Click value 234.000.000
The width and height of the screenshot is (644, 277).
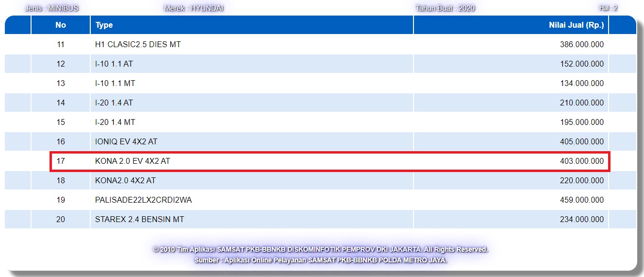pyautogui.click(x=582, y=219)
